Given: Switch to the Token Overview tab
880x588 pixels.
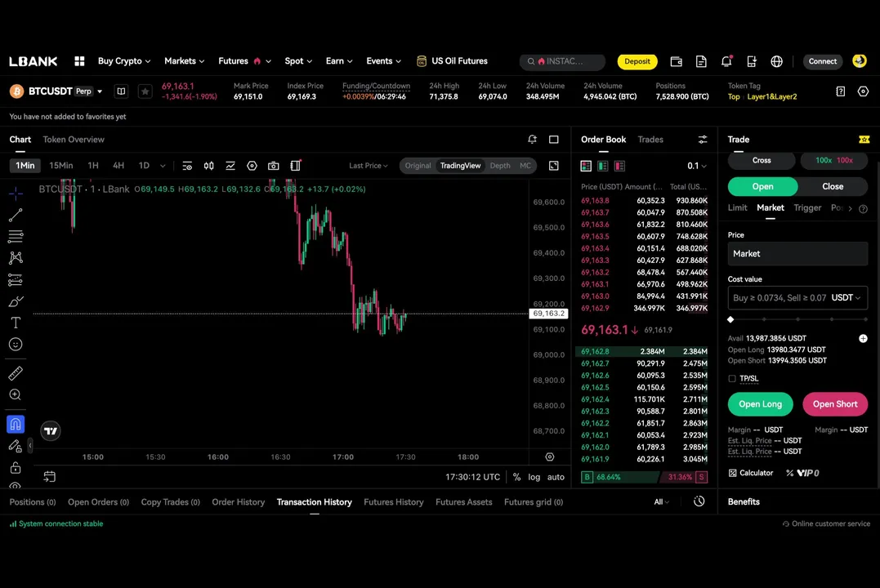Looking at the screenshot, I should pyautogui.click(x=74, y=139).
